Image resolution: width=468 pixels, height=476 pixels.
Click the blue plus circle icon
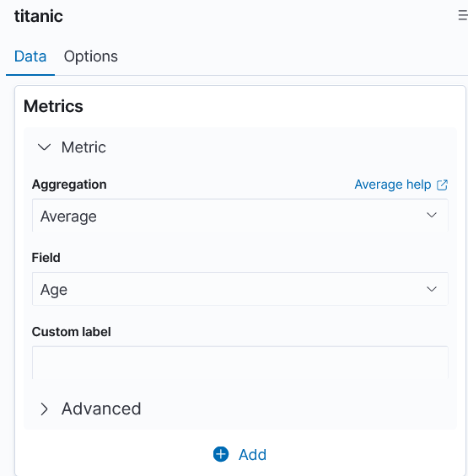click(221, 454)
